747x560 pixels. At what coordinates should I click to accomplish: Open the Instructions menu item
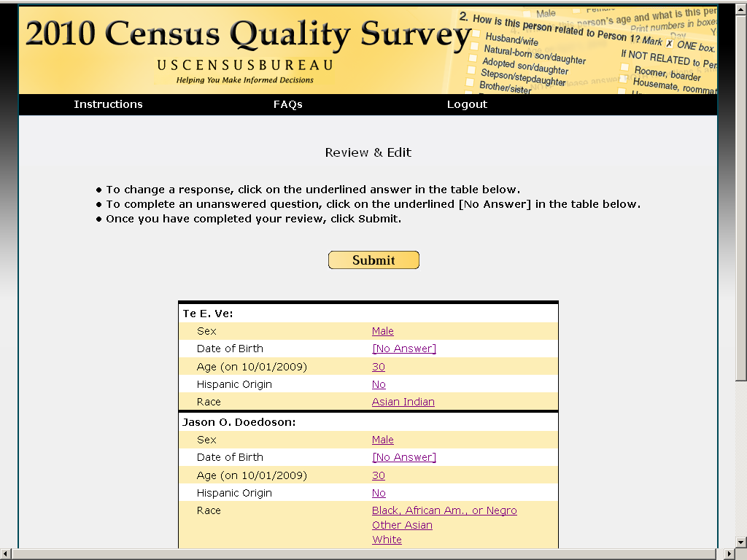point(108,104)
